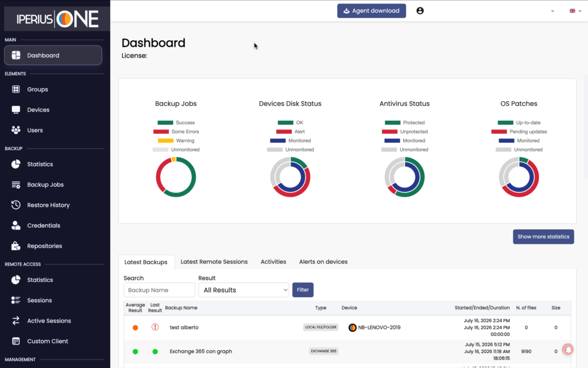Toggle the Alert legend in Devices Disk Status

[290, 132]
